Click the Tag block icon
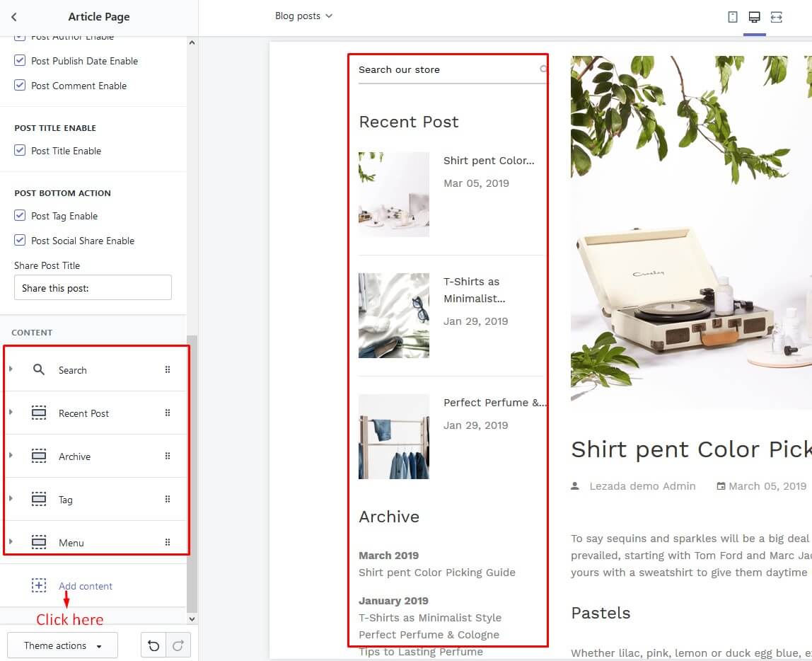The width and height of the screenshot is (812, 661). 39,499
